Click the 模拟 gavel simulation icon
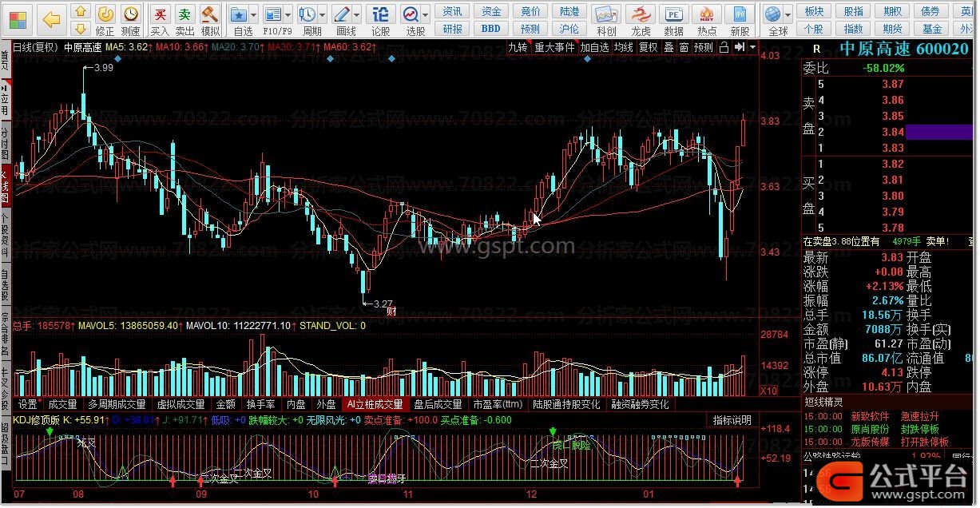980x508 pixels. [x=210, y=14]
